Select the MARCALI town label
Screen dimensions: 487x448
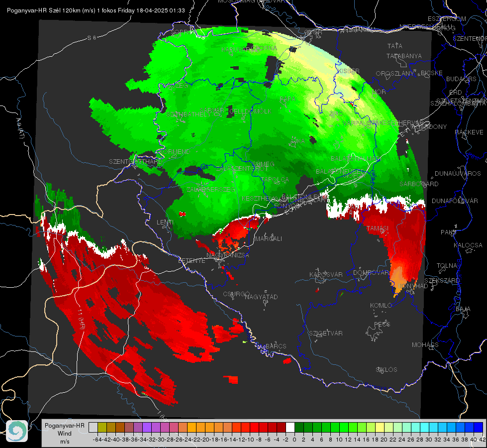(x=268, y=239)
